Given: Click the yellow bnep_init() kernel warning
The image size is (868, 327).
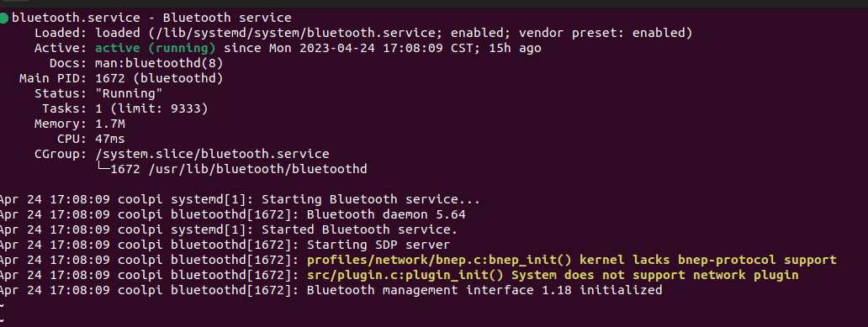Looking at the screenshot, I should coord(571,260).
